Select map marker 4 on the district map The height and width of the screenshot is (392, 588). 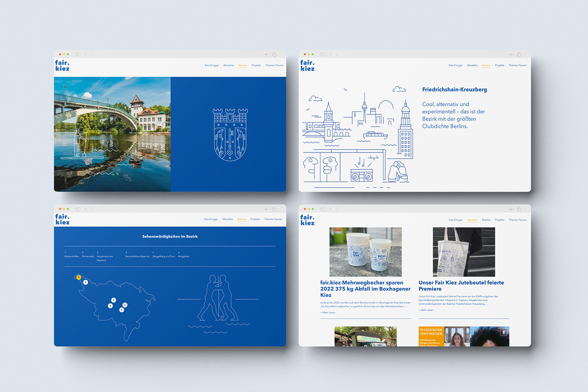110,306
